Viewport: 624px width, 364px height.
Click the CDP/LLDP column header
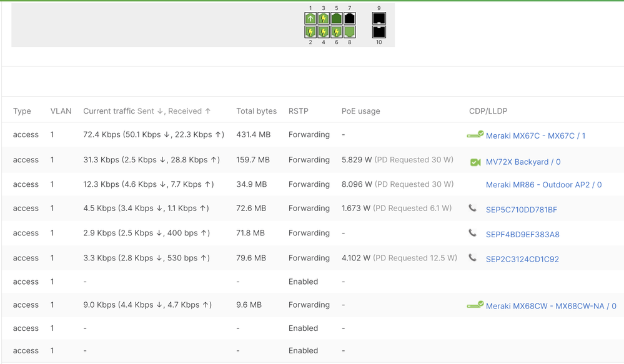click(488, 111)
